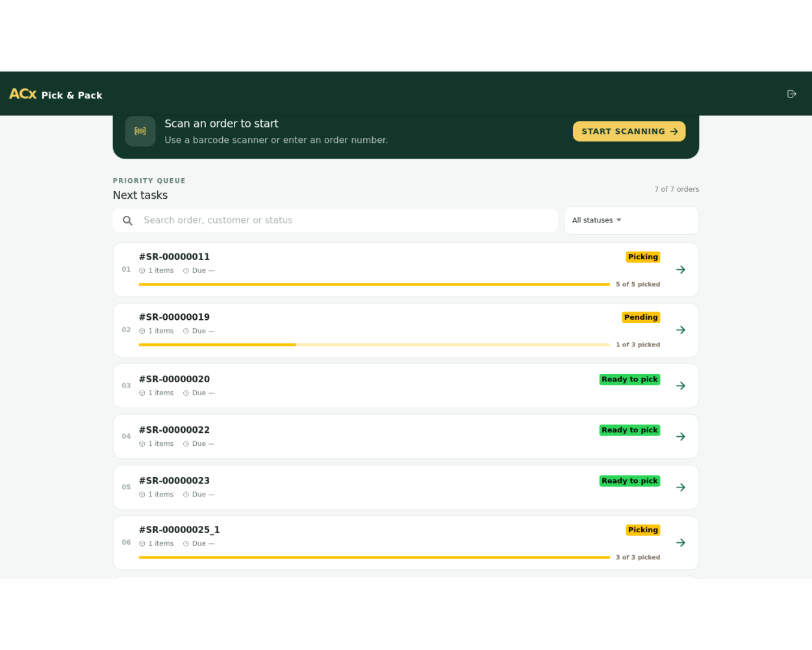Click the Pending badge on #SR-00000019
Viewport: 812px width, 650px height.
(641, 318)
